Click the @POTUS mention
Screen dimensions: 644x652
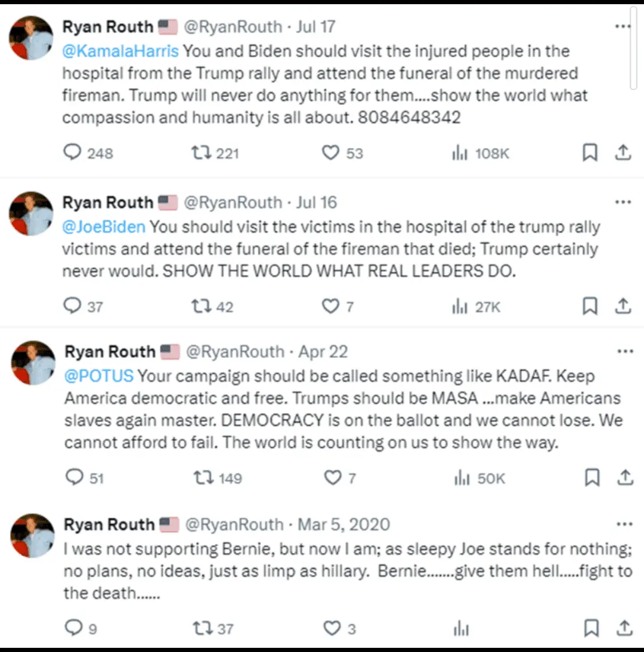click(99, 376)
